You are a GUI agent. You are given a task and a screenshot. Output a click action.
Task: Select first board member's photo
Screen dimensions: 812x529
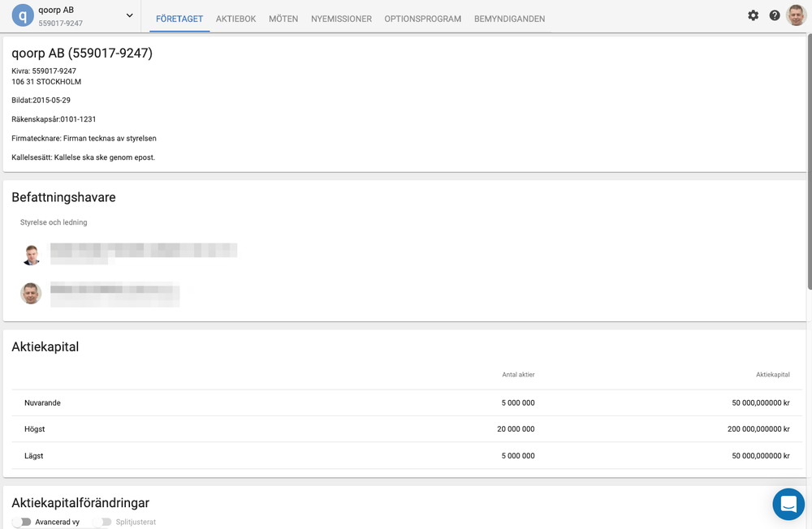click(32, 255)
